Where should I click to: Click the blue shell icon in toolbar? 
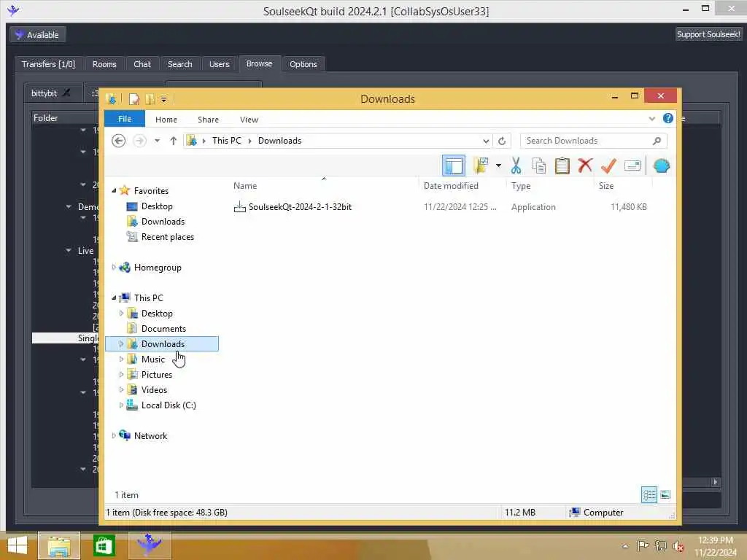click(x=662, y=166)
